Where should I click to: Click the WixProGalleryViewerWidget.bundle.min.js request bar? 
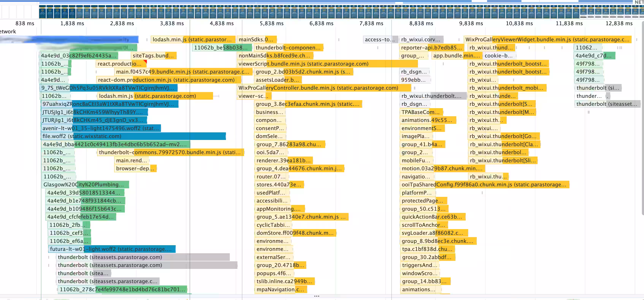point(547,39)
